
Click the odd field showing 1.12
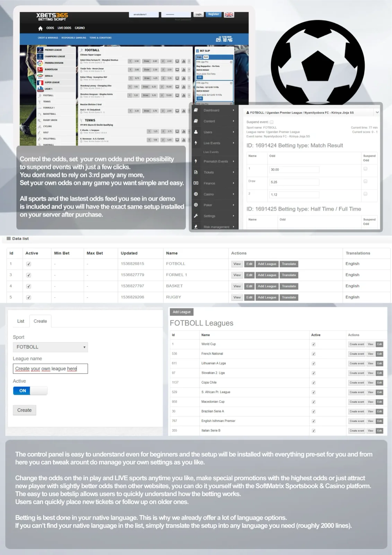[x=294, y=195]
